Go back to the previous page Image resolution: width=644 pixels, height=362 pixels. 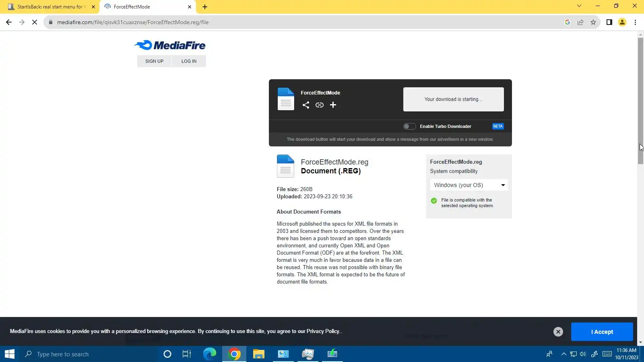click(9, 22)
